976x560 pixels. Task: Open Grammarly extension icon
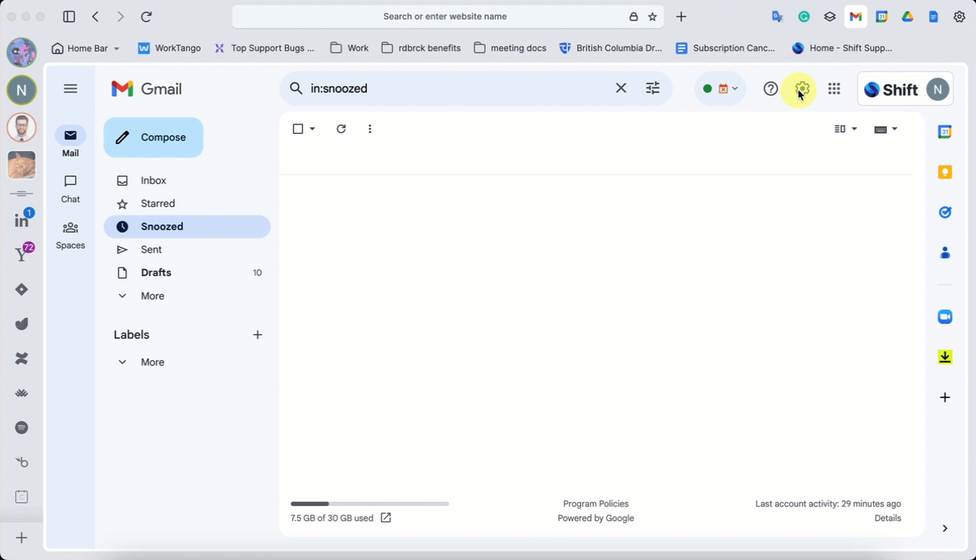coord(804,17)
